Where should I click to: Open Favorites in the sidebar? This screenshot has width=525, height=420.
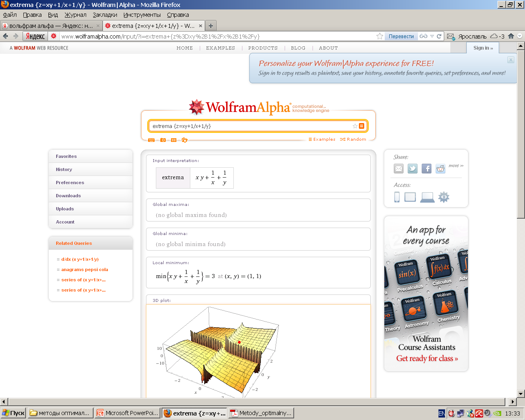click(x=91, y=156)
